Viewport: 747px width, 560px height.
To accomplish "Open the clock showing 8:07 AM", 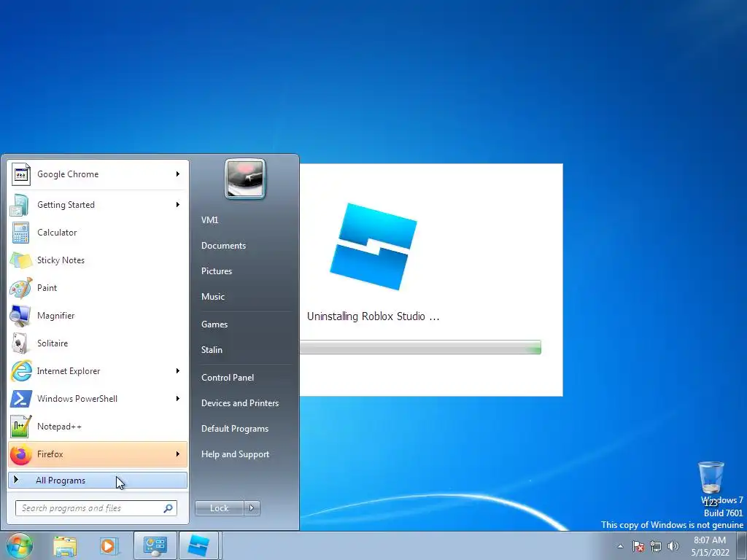I will point(711,546).
